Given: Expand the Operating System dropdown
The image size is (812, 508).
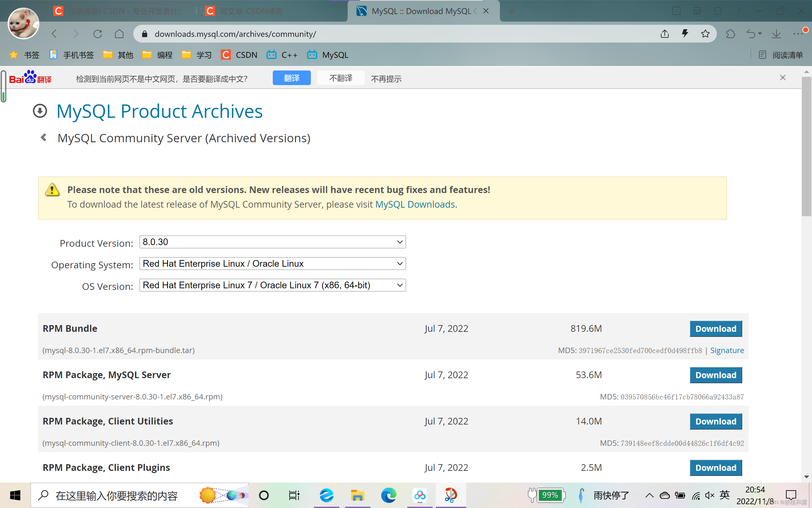Looking at the screenshot, I should pos(272,264).
